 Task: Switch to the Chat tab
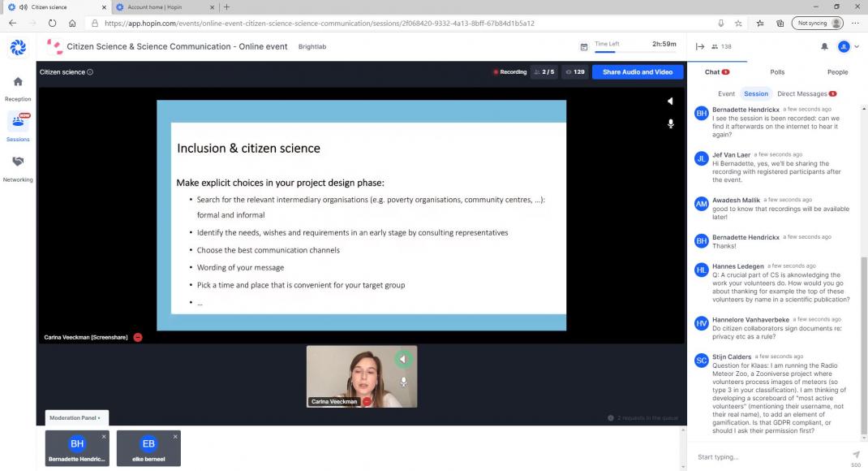(x=717, y=72)
